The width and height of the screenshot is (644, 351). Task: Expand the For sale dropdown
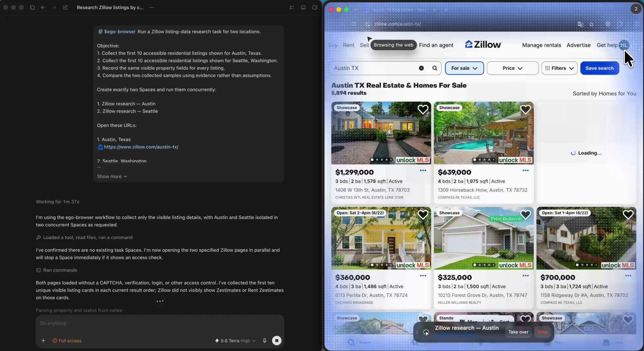[464, 68]
